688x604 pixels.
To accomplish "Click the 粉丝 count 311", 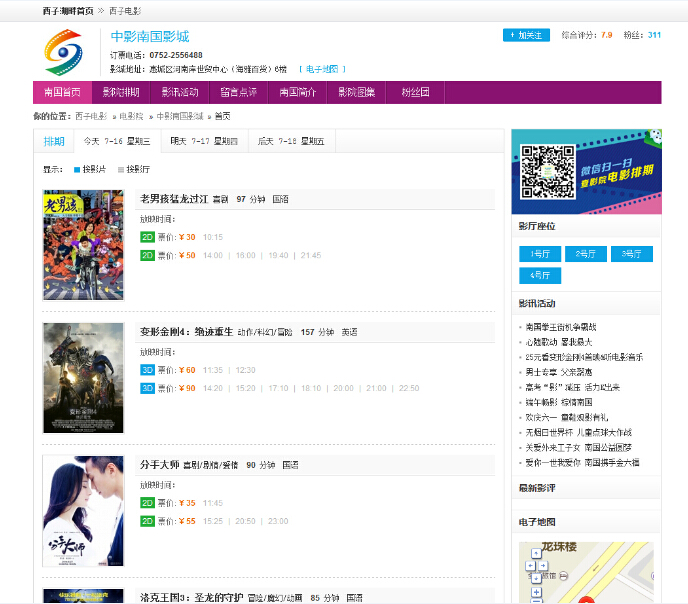I will click(654, 35).
